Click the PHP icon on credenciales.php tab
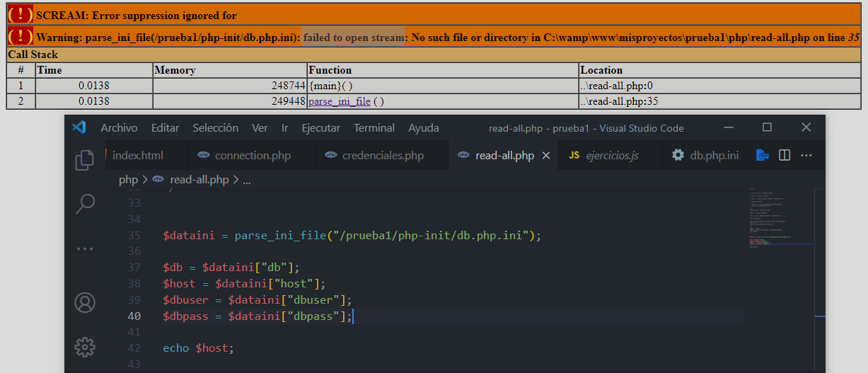 [x=330, y=155]
